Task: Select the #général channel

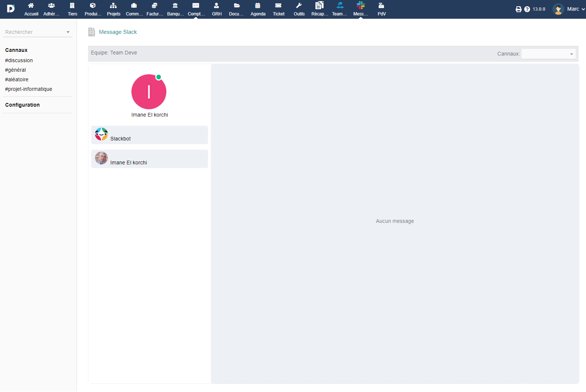Action: 15,70
